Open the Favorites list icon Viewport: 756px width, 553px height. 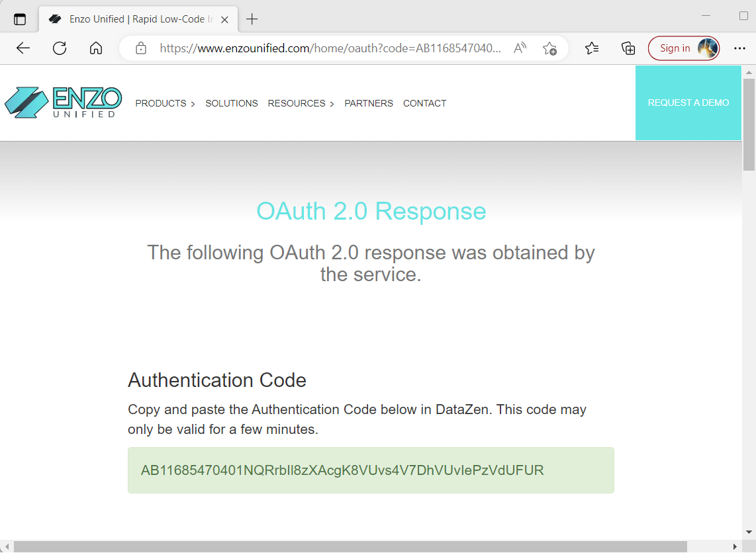pyautogui.click(x=592, y=48)
